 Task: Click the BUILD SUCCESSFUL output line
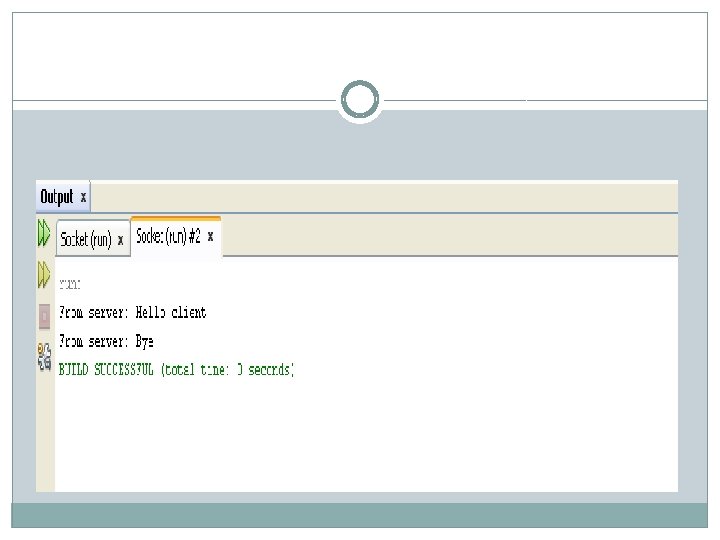[176, 370]
